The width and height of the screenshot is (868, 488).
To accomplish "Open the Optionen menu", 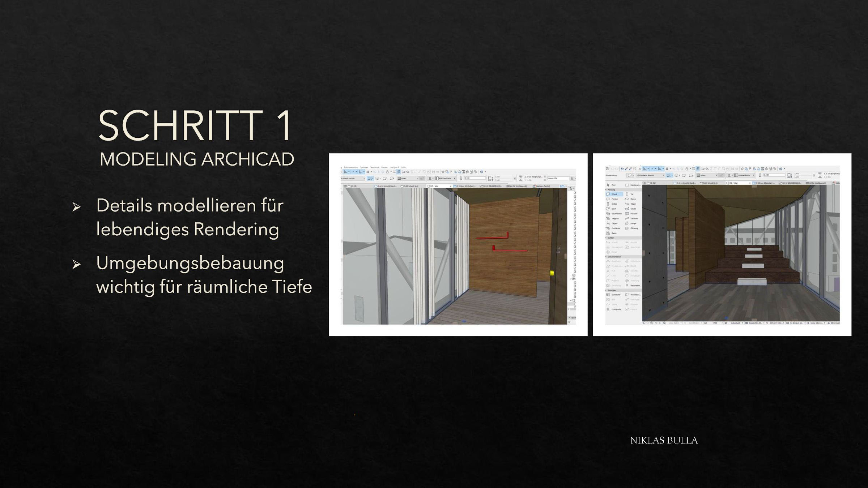I will [364, 167].
